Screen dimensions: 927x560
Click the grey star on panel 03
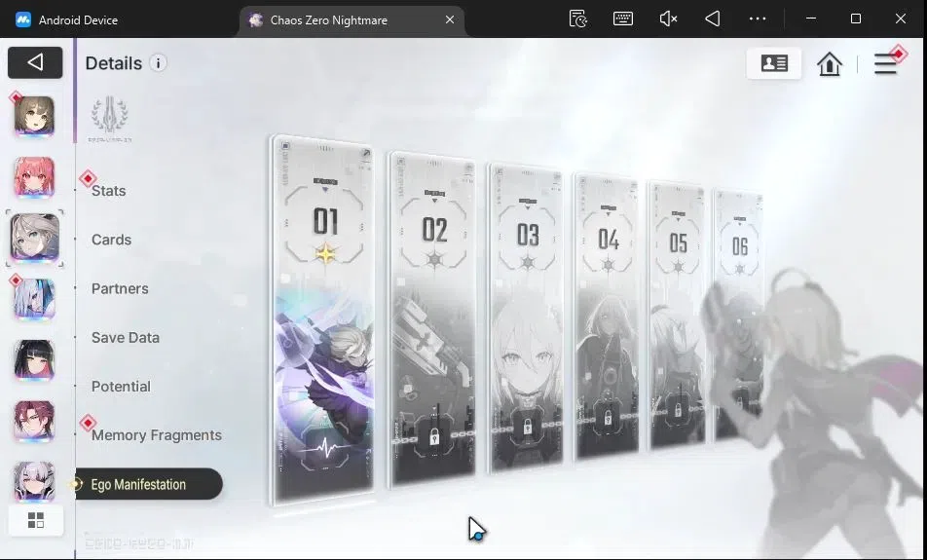(528, 262)
